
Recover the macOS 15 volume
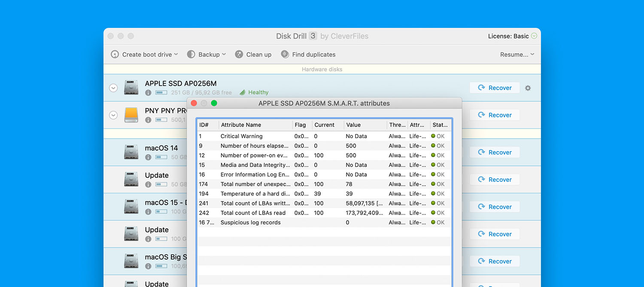tap(495, 207)
